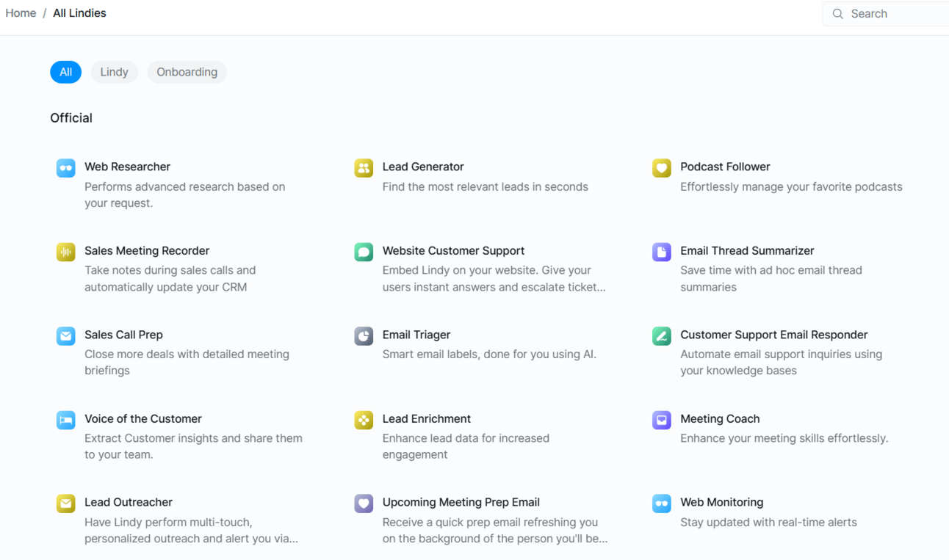Select the All filter tab

pyautogui.click(x=65, y=72)
